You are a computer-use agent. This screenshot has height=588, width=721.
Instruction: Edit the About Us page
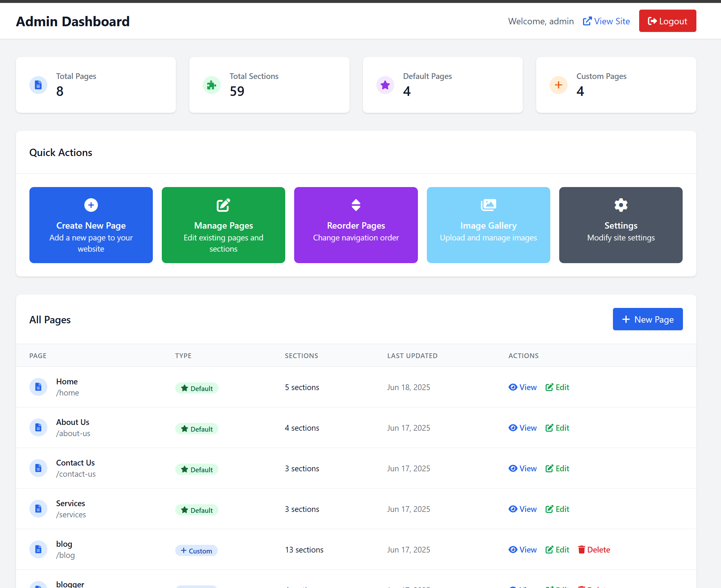click(x=557, y=428)
